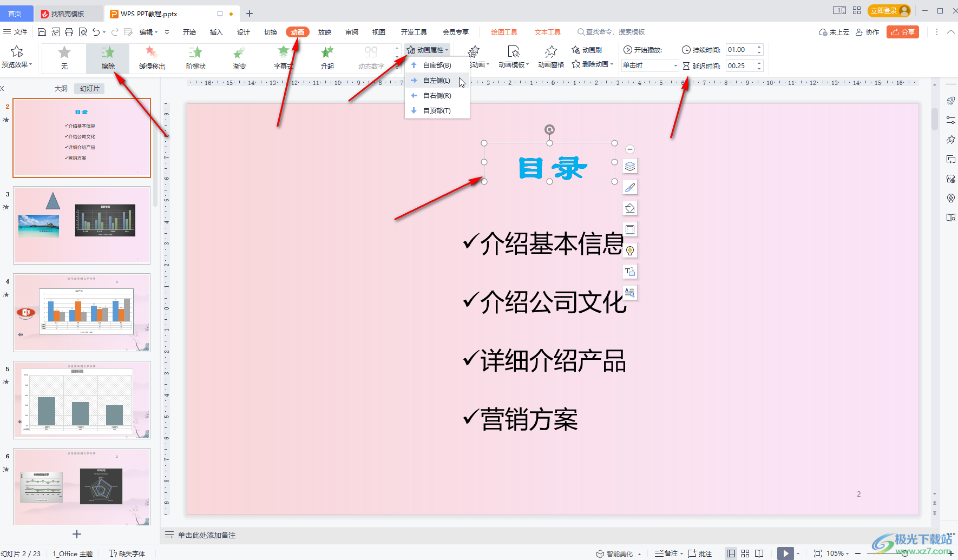
Task: Collapse the ribbon with the chevron
Action: 950,32
